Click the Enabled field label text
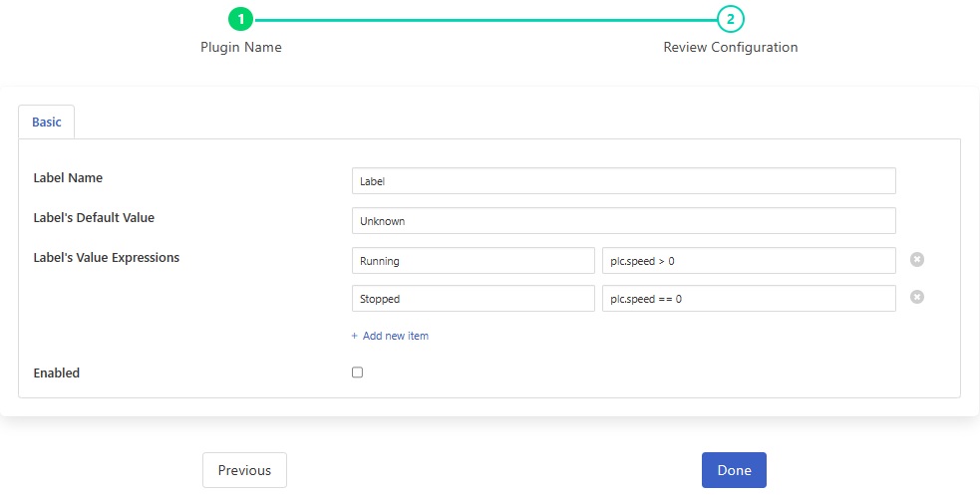Viewport: 980px width, 496px height. point(57,372)
